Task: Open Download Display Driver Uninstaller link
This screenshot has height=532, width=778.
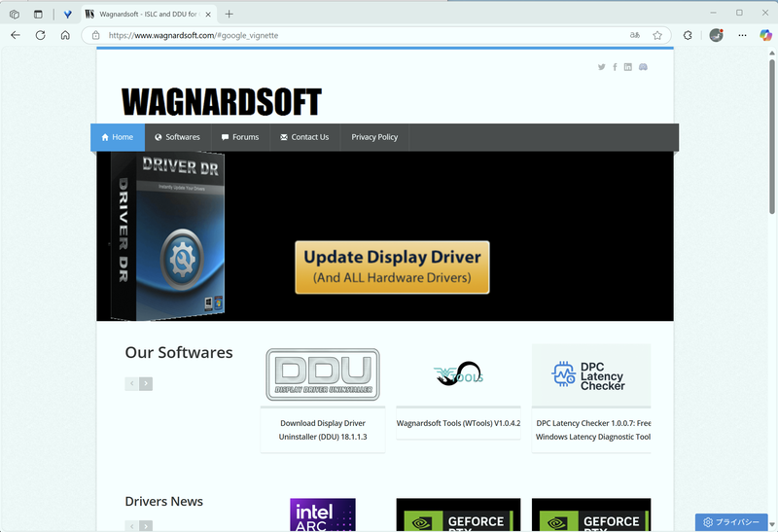Action: [x=323, y=430]
